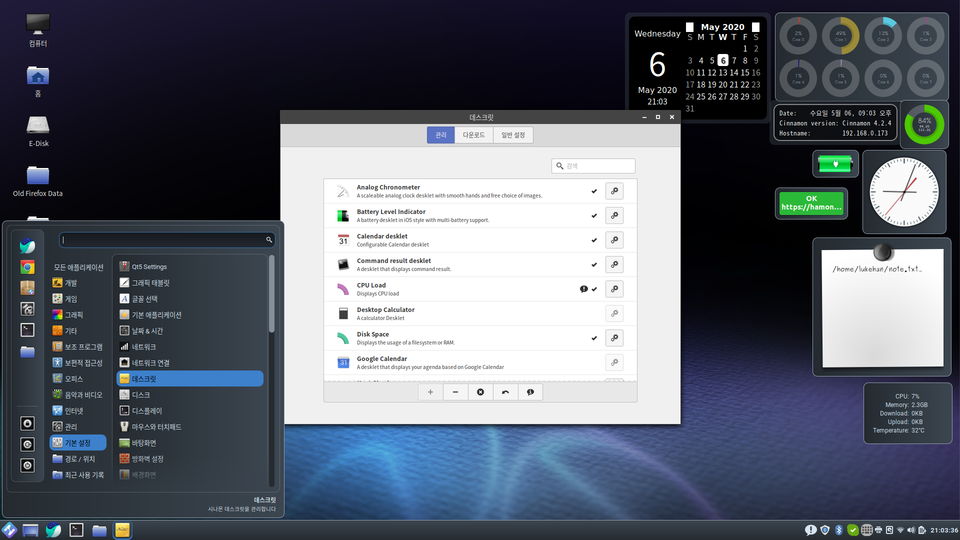Open Chrome from menu favorites
Image resolution: width=960 pixels, height=540 pixels.
pos(27,267)
